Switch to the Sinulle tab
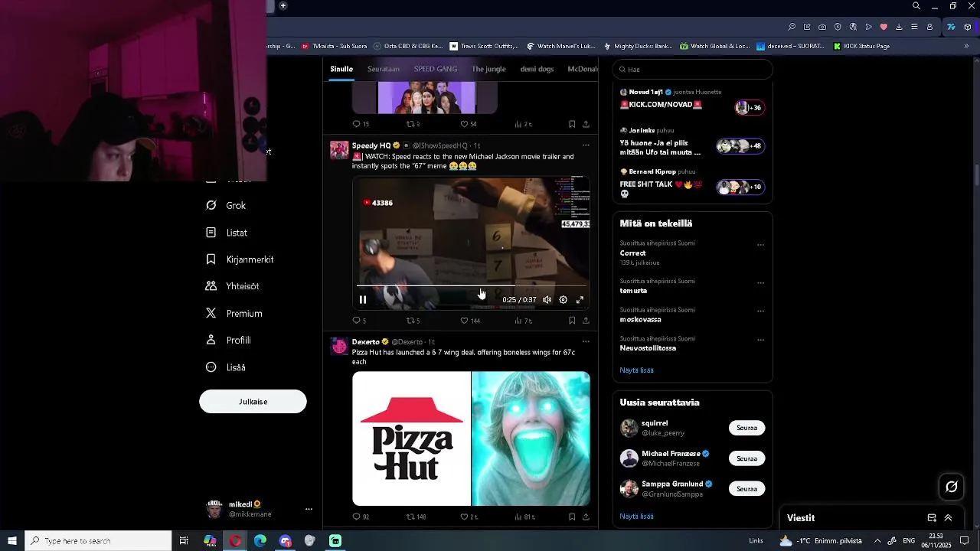The width and height of the screenshot is (980, 551). pyautogui.click(x=341, y=69)
